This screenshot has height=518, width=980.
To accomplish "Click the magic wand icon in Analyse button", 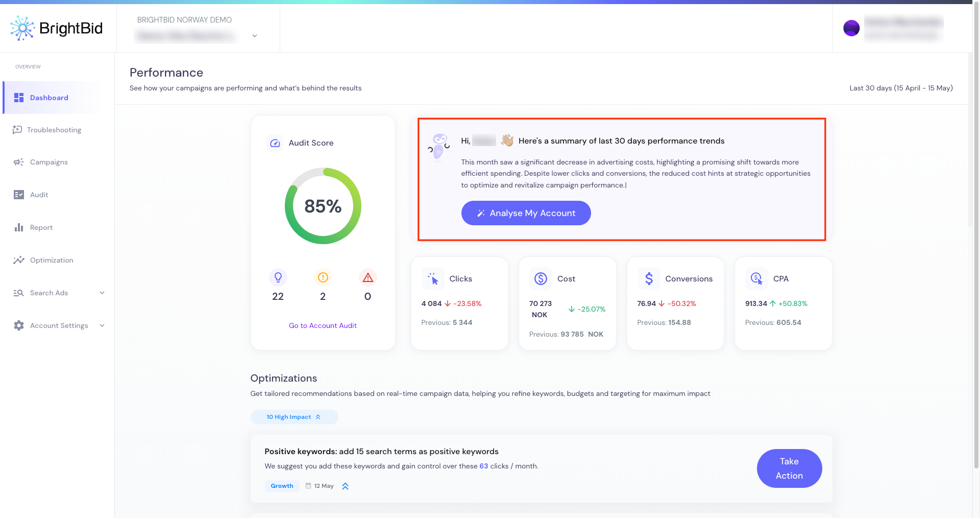I will (481, 213).
